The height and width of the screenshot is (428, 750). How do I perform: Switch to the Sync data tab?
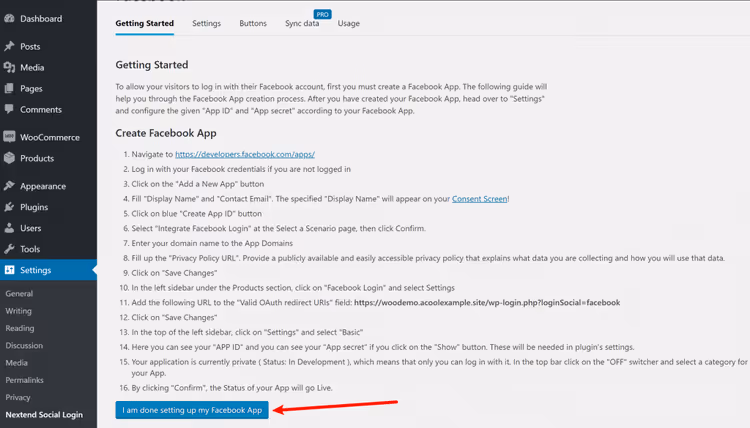pos(302,23)
